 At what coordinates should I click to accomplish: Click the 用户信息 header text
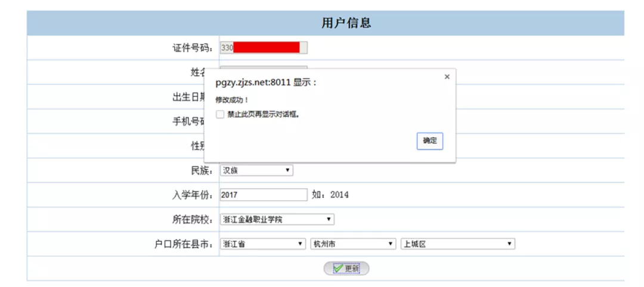click(x=346, y=23)
